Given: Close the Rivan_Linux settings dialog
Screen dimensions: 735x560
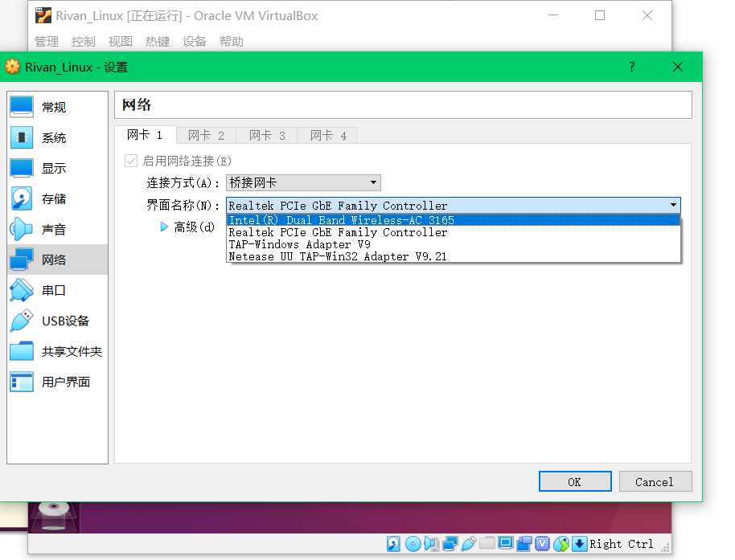Looking at the screenshot, I should click(678, 67).
